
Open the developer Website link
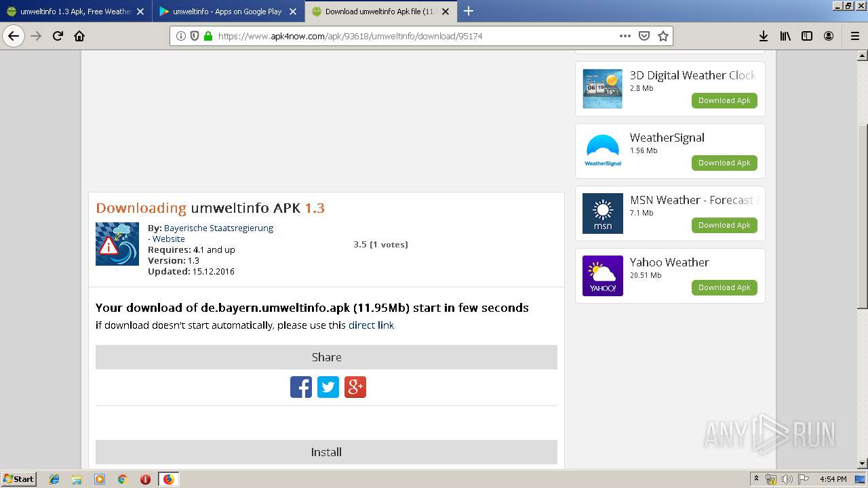coord(169,239)
